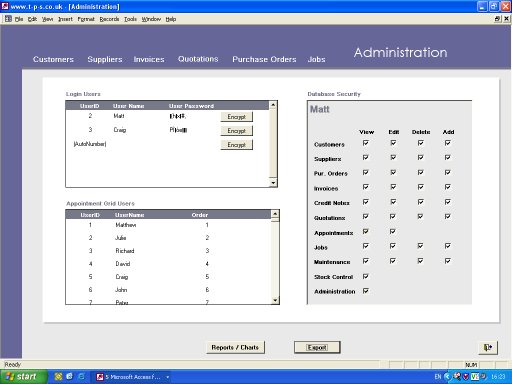Screen dimensions: 512x384
Task: Go to Quotations section
Action: [x=198, y=59]
